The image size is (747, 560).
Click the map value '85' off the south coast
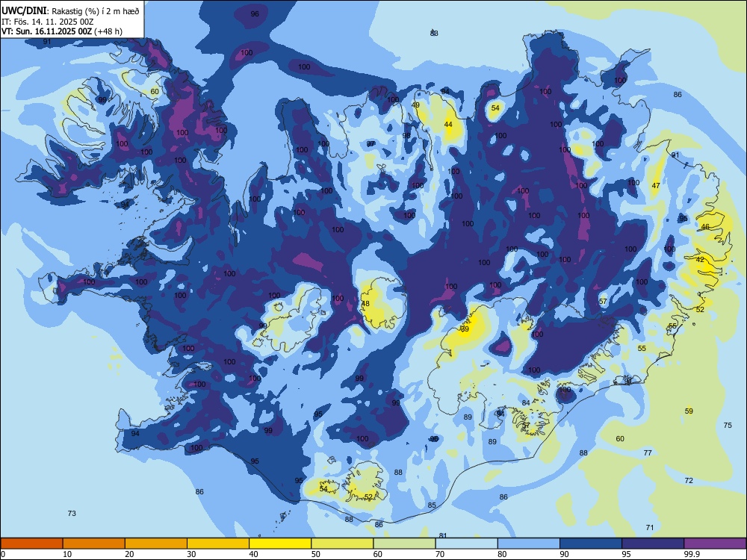(x=432, y=505)
